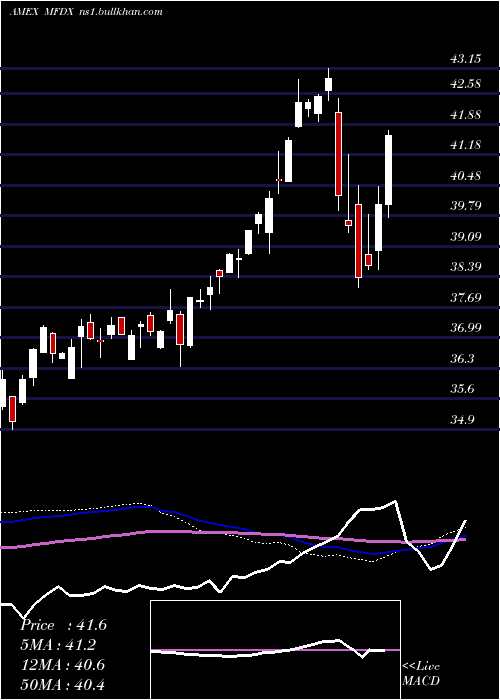The image size is (500, 700).
Task: Click the 37.69 price level label
Action: [466, 298]
